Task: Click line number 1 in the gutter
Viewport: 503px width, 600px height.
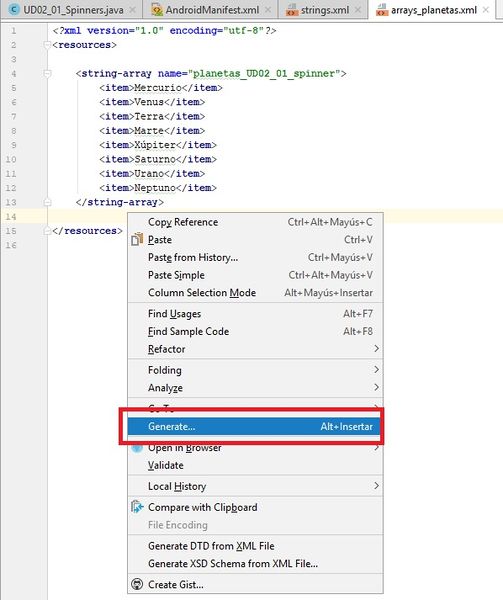Action: pyautogui.click(x=13, y=31)
